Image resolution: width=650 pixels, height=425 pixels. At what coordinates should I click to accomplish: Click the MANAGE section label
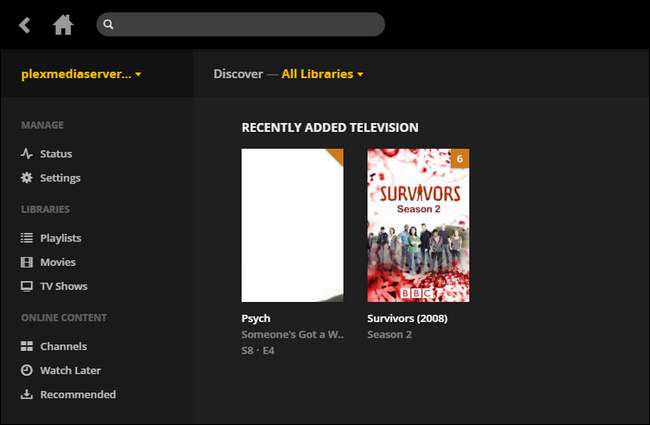coord(42,125)
